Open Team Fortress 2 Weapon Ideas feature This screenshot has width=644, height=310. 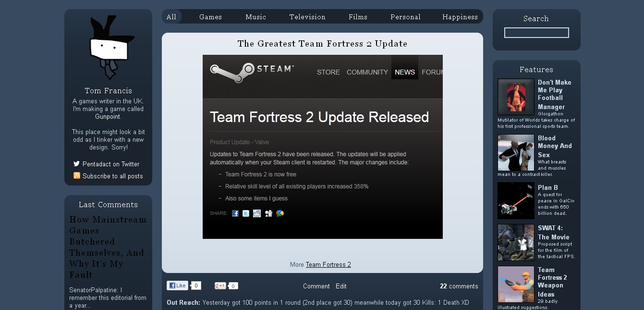[x=552, y=282]
